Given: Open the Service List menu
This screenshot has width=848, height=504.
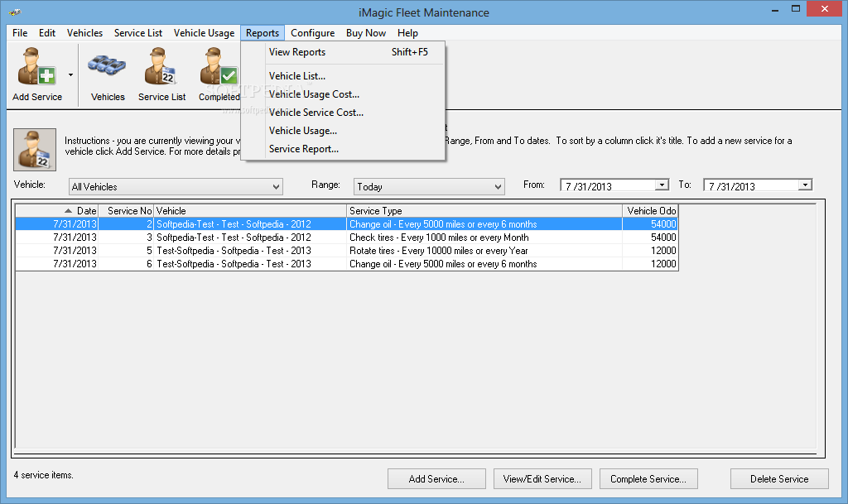Looking at the screenshot, I should (x=138, y=33).
